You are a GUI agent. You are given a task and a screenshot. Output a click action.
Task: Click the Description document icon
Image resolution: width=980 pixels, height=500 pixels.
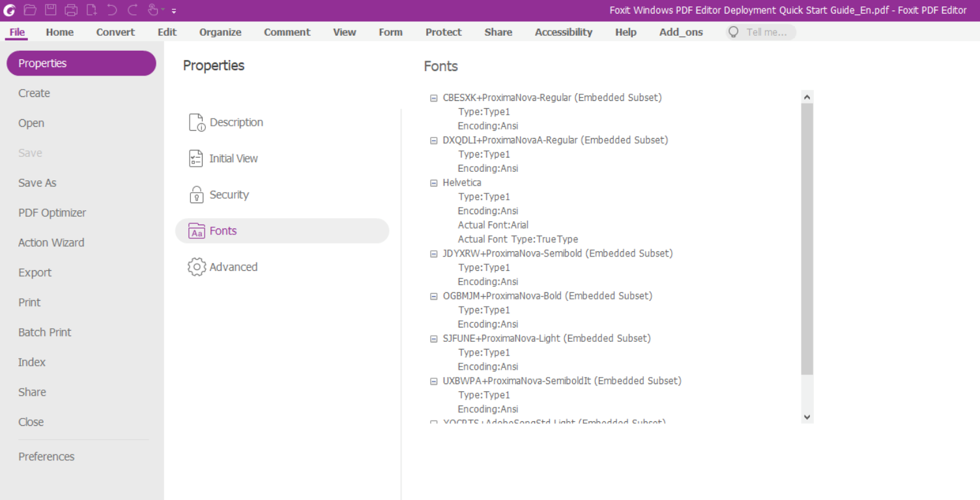[x=197, y=122]
